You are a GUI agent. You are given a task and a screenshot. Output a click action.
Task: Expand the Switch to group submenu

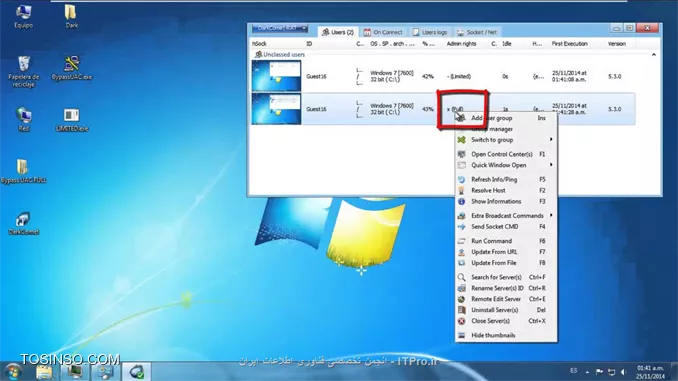(x=506, y=140)
